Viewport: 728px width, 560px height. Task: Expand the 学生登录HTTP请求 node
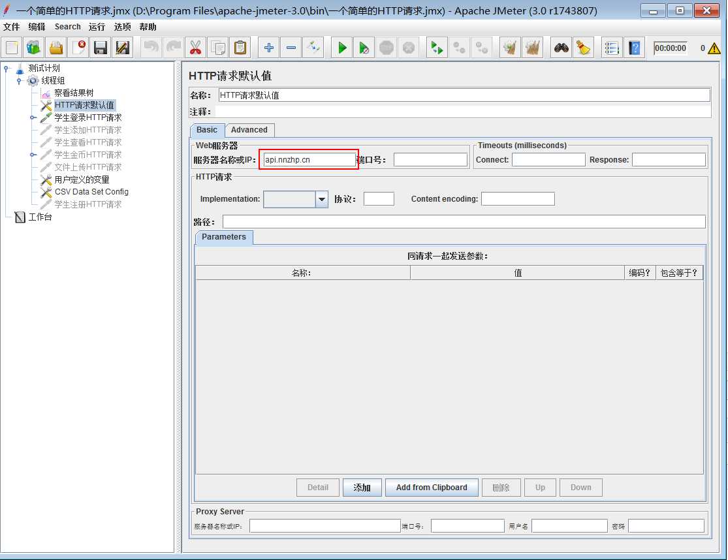(33, 118)
